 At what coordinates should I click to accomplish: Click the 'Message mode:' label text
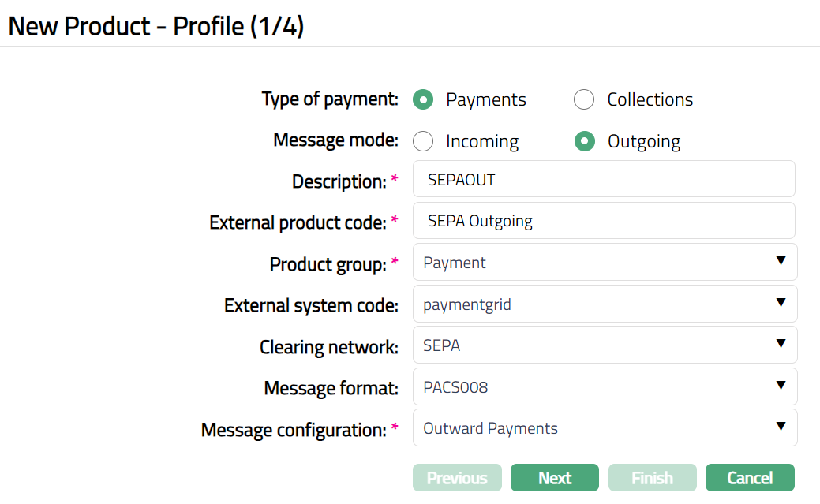point(335,140)
